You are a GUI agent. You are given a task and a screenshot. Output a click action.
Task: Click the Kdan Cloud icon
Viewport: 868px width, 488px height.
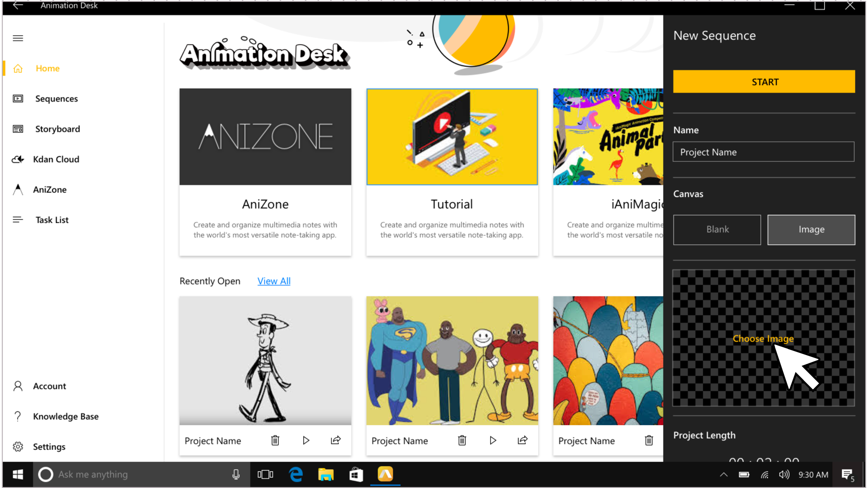(18, 159)
